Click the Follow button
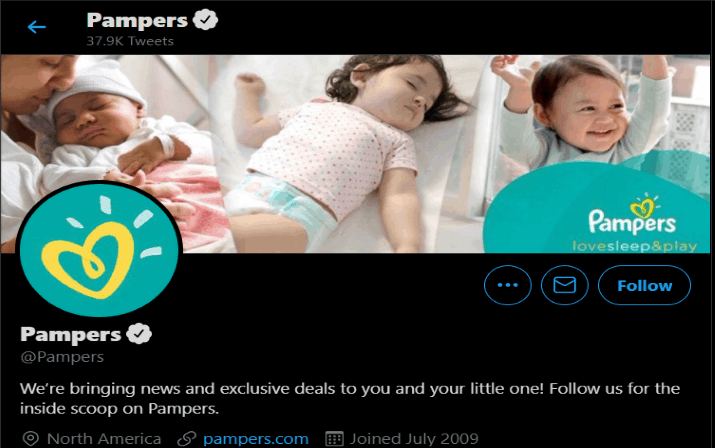The width and height of the screenshot is (715, 448). (644, 285)
